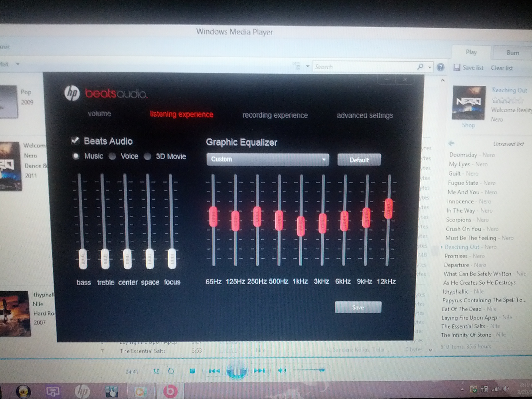
Task: Open the green-check tray icon
Action: coord(473,389)
